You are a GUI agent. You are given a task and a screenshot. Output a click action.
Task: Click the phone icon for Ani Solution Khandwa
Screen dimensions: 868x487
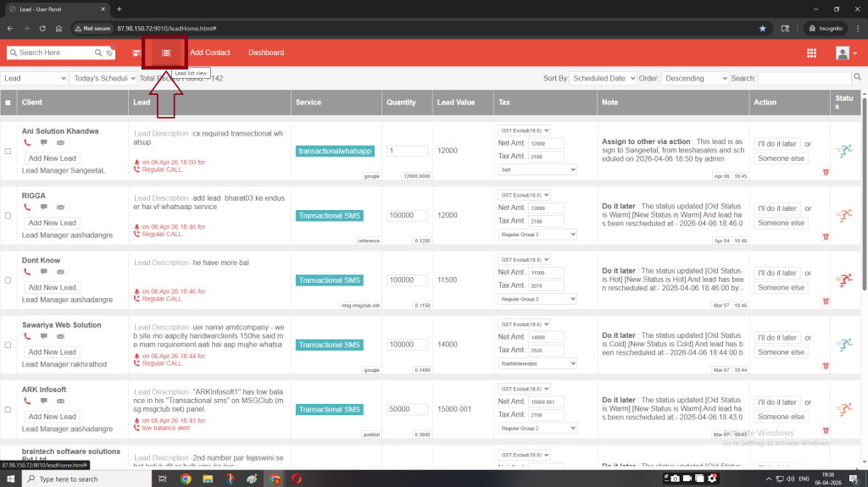pyautogui.click(x=27, y=143)
